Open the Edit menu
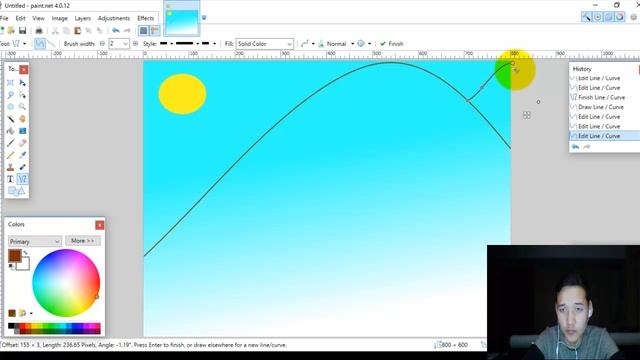640x360 pixels. [20, 18]
